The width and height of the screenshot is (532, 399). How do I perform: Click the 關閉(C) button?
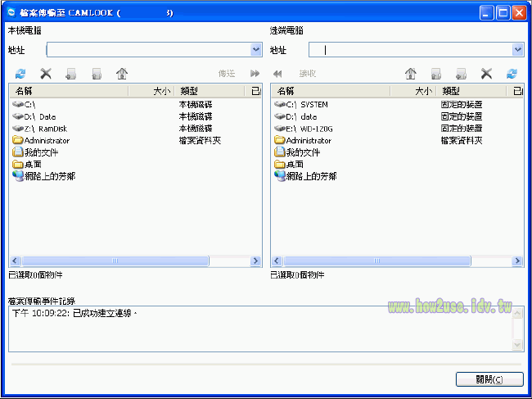[489, 379]
